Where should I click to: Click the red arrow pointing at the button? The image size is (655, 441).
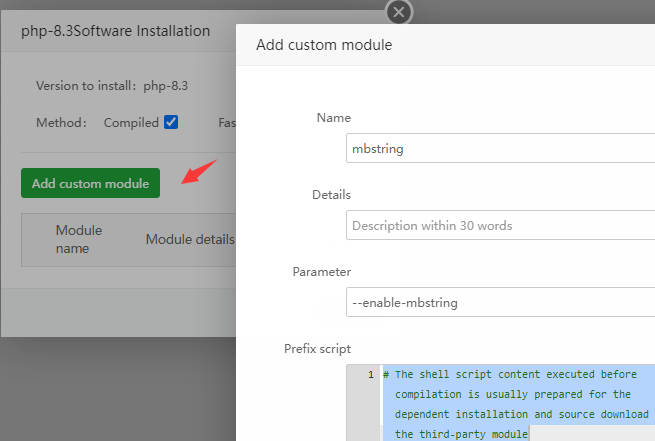(200, 171)
